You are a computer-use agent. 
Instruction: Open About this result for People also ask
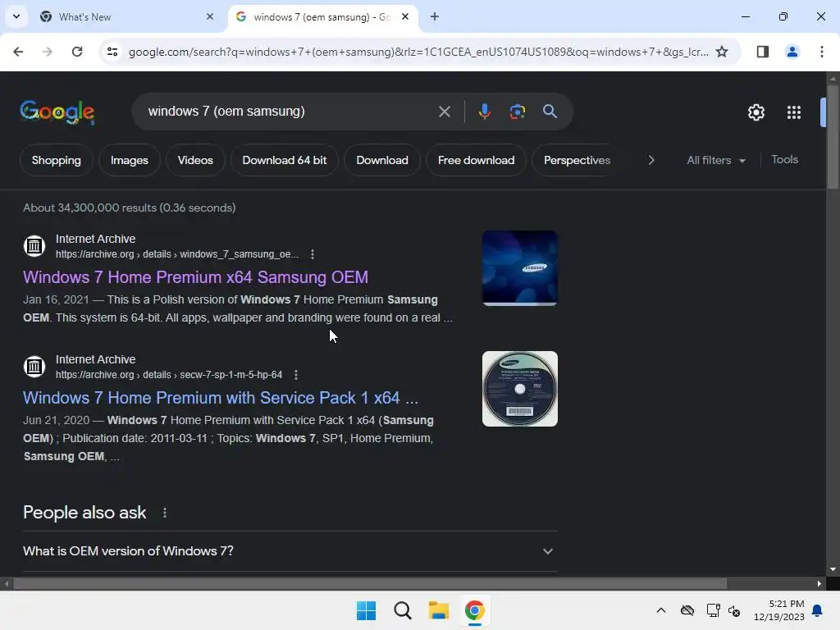pyautogui.click(x=164, y=513)
